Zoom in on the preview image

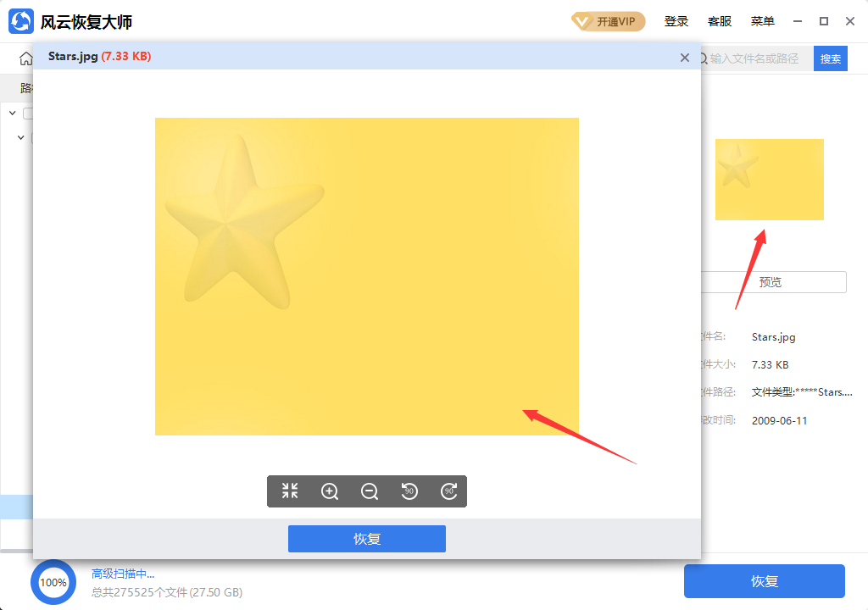point(330,491)
